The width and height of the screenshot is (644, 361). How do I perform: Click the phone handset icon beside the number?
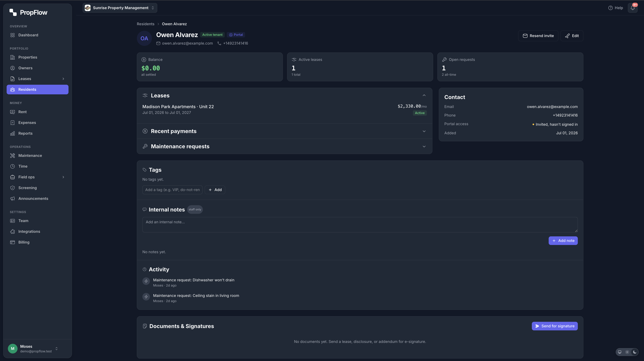click(219, 43)
